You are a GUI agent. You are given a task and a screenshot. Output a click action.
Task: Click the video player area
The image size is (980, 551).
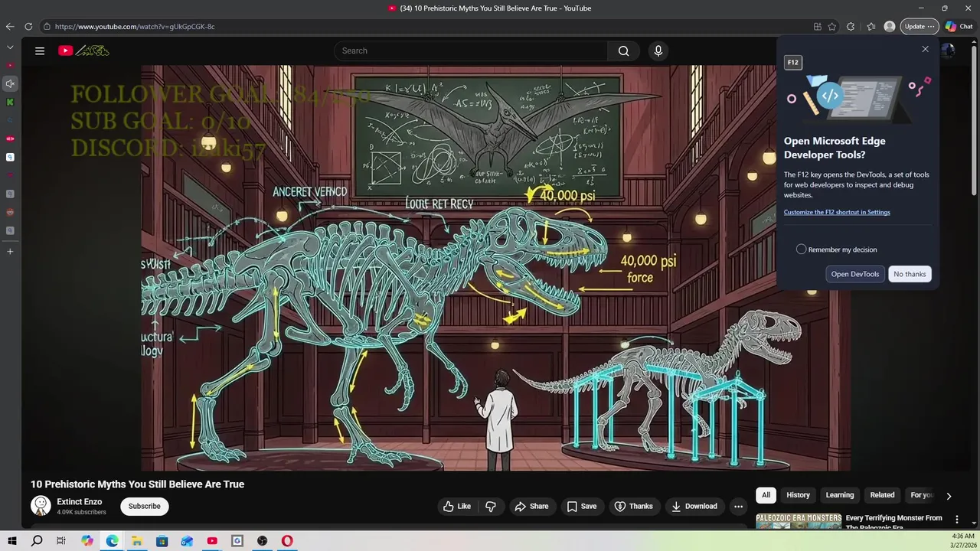[x=495, y=268]
